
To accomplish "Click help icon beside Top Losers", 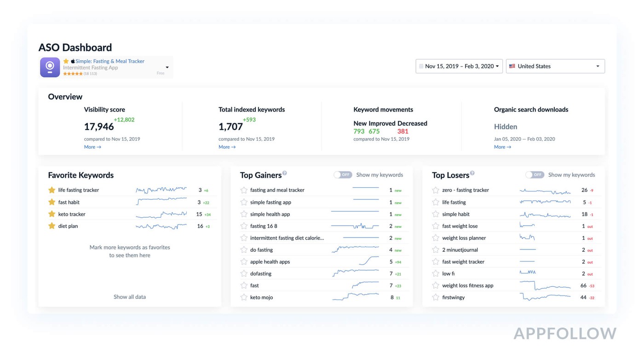I will pyautogui.click(x=472, y=173).
